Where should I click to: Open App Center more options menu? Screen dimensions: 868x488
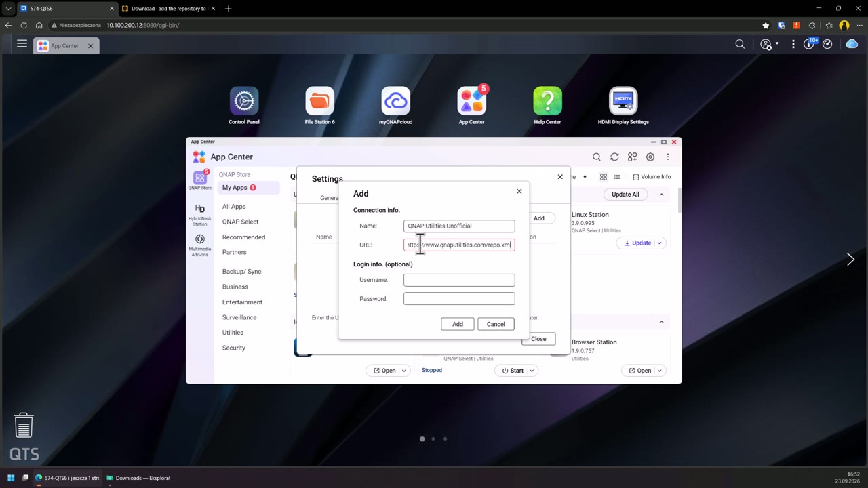pos(668,157)
